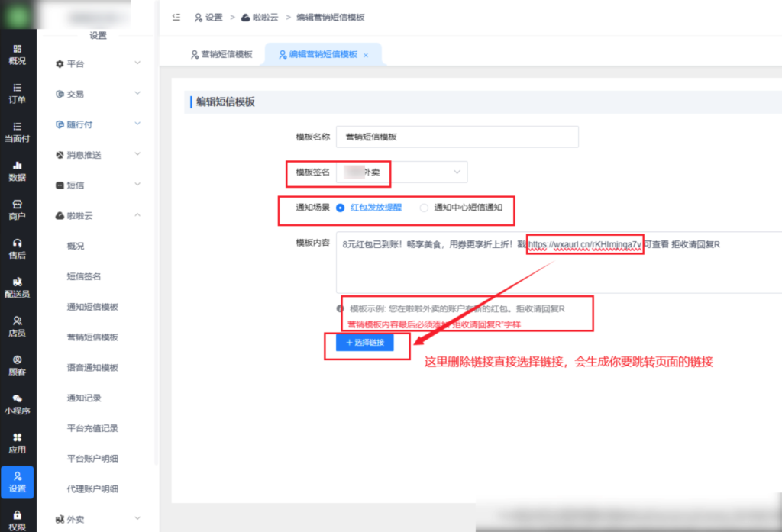Click the 商户 merchants sidebar icon

[17, 208]
